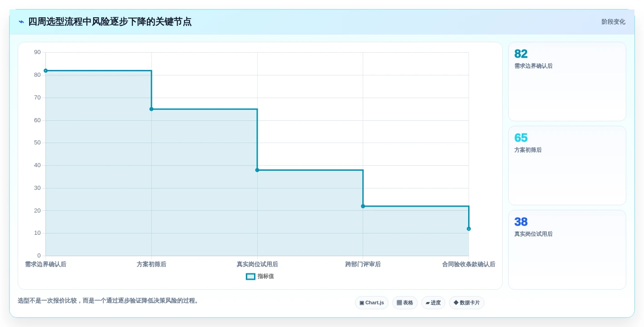Click x-axis label 跨部门评审后
Image resolution: width=644 pixels, height=327 pixels.
coord(363,264)
